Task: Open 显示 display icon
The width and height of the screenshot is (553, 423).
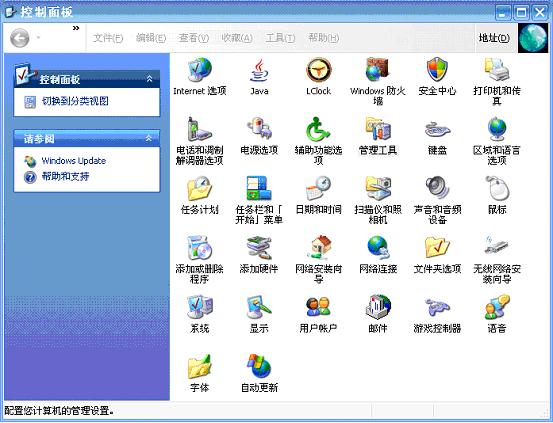Action: click(259, 307)
